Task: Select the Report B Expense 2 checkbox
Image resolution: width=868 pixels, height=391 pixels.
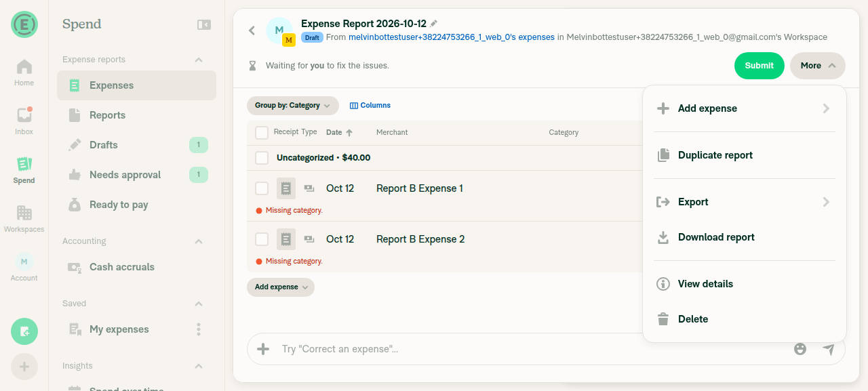Action: (262, 239)
